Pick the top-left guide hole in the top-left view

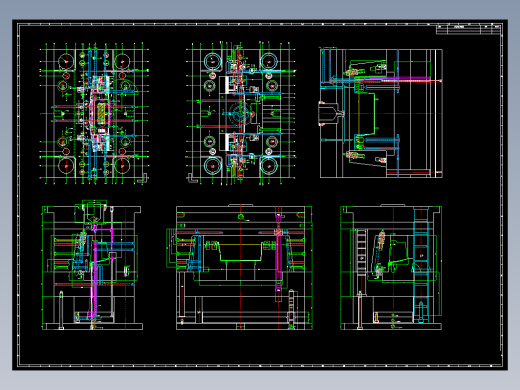click(66, 61)
